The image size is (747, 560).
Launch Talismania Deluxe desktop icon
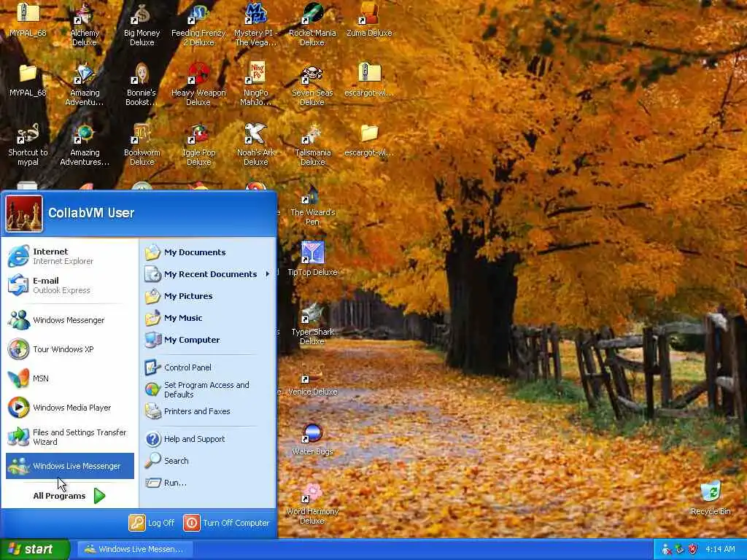click(312, 144)
